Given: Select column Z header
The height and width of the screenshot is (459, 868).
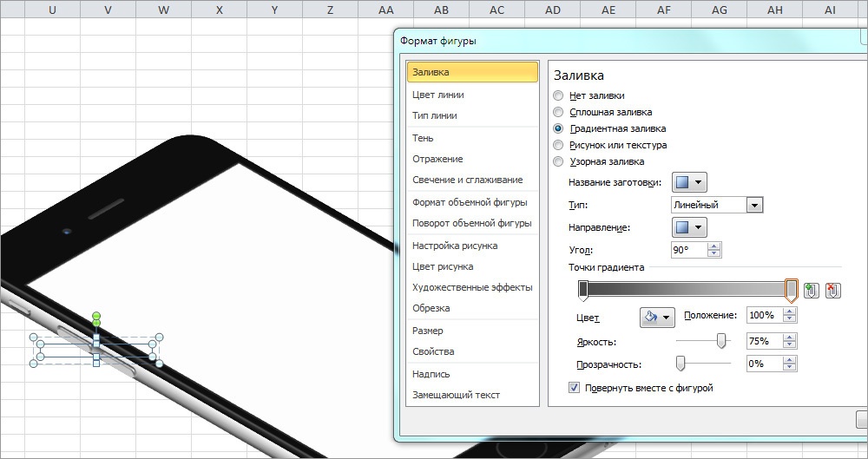Looking at the screenshot, I should coord(330,10).
